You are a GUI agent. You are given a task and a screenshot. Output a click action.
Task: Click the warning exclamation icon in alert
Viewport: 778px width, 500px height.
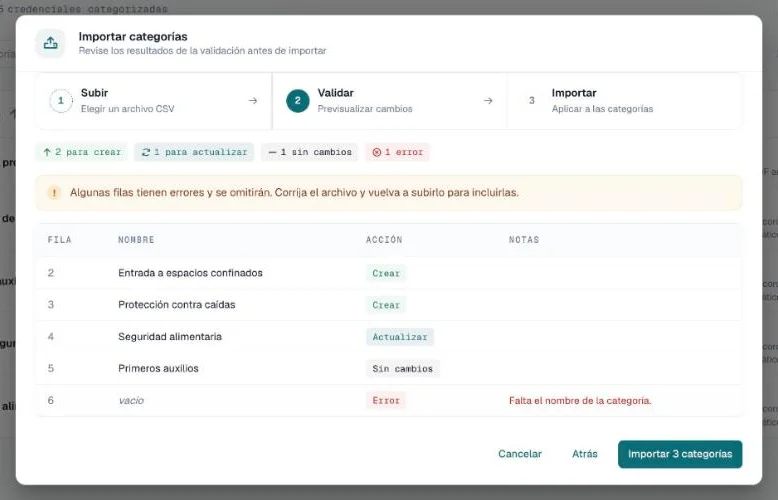(x=54, y=193)
